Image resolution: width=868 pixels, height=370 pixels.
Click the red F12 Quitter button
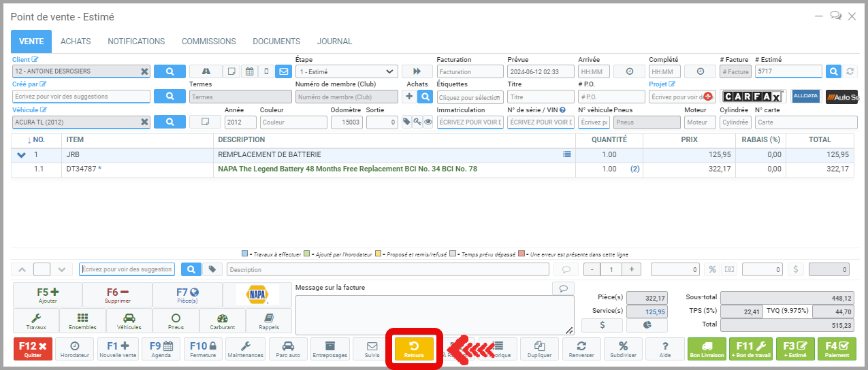(x=32, y=349)
